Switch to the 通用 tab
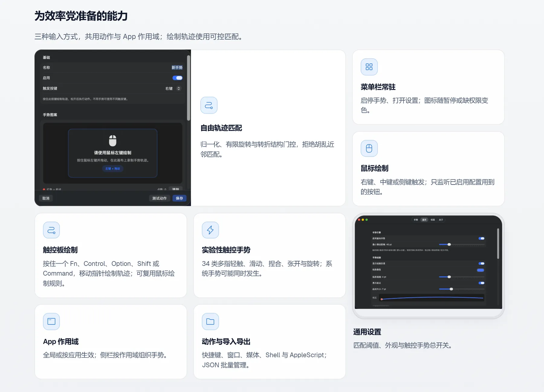Screen dimensions: 544x392 (424, 220)
